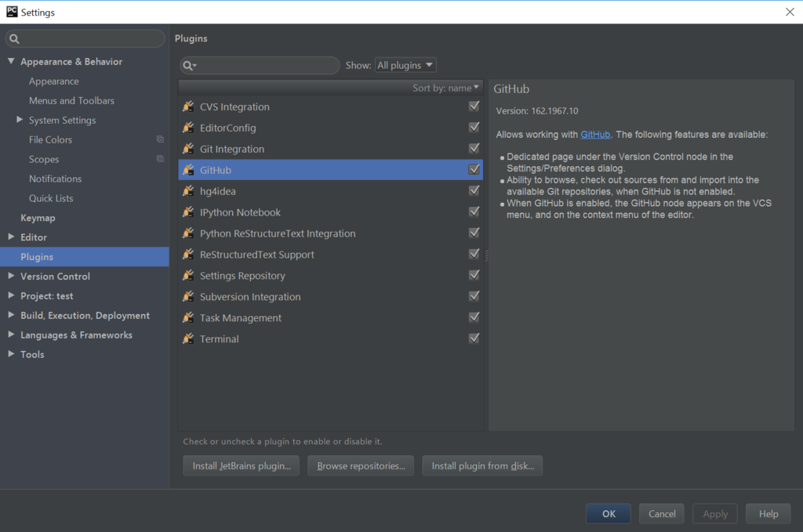Expand the Editor node
The height and width of the screenshot is (532, 803).
pyautogui.click(x=11, y=237)
